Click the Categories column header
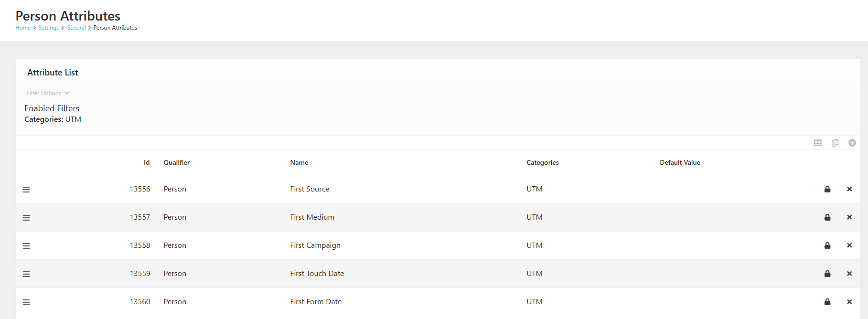This screenshot has width=868, height=319. pyautogui.click(x=543, y=162)
